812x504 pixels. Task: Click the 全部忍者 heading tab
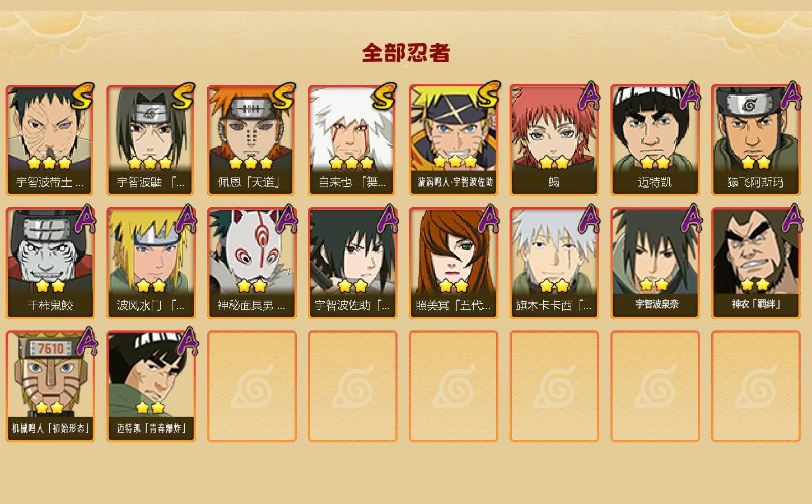point(406,53)
